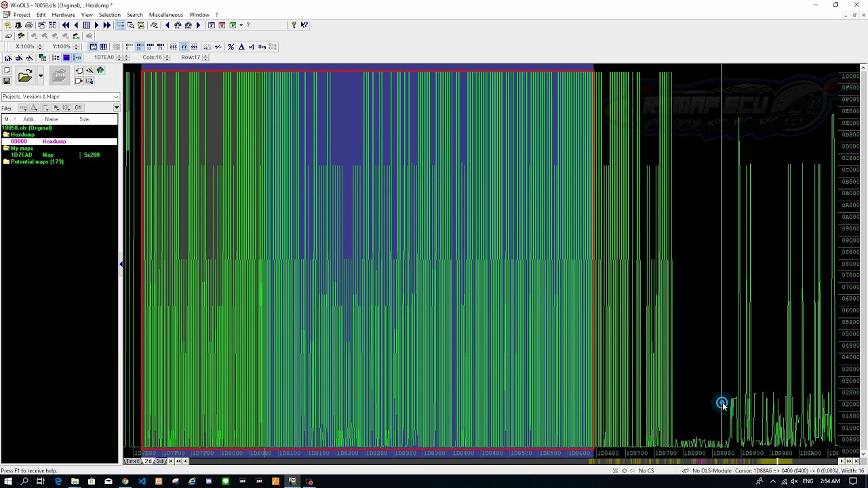Expand the open-project dropdown arrow
Viewport: 868px width, 488px height.
pos(41,76)
